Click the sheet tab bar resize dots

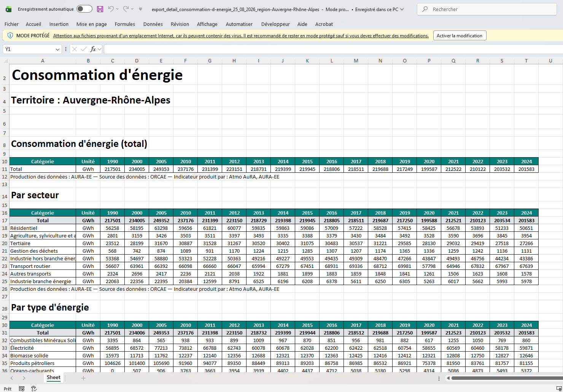[439, 378]
